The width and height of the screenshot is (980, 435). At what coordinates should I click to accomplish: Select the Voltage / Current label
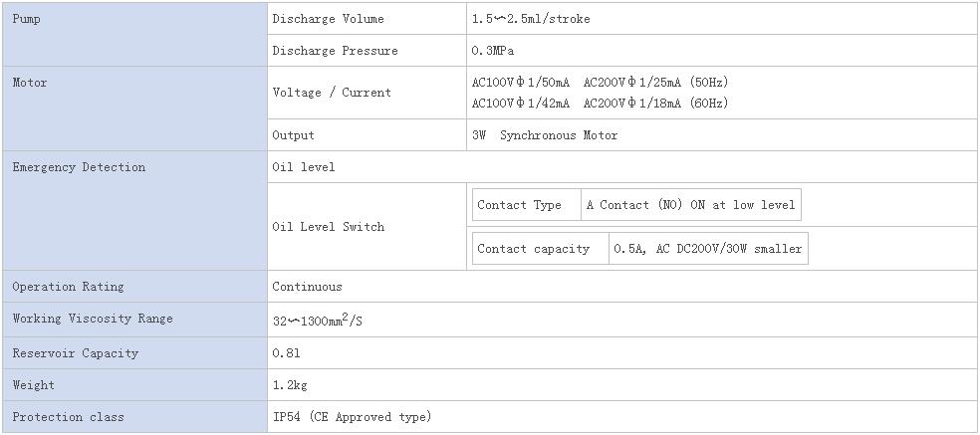pyautogui.click(x=332, y=93)
